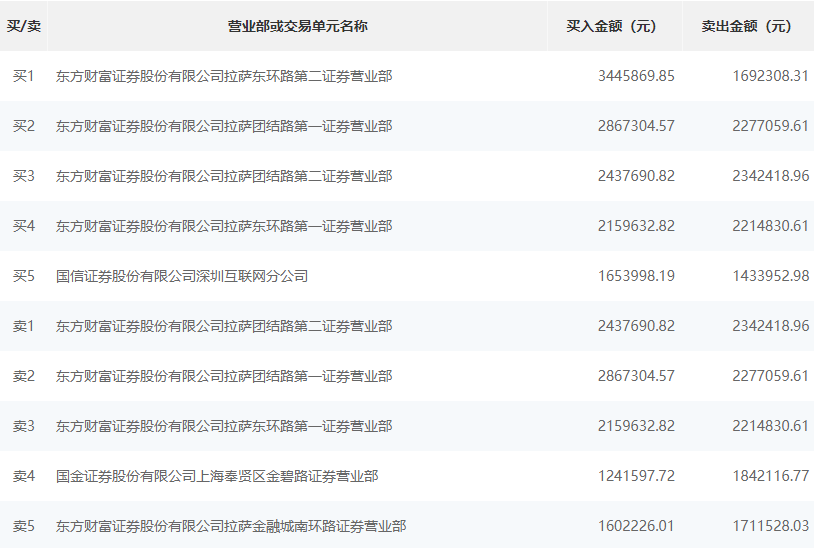Screen dimensions: 814x548
Task: Click sell amount 2342418.96 in row 卖1
Action: click(x=771, y=326)
